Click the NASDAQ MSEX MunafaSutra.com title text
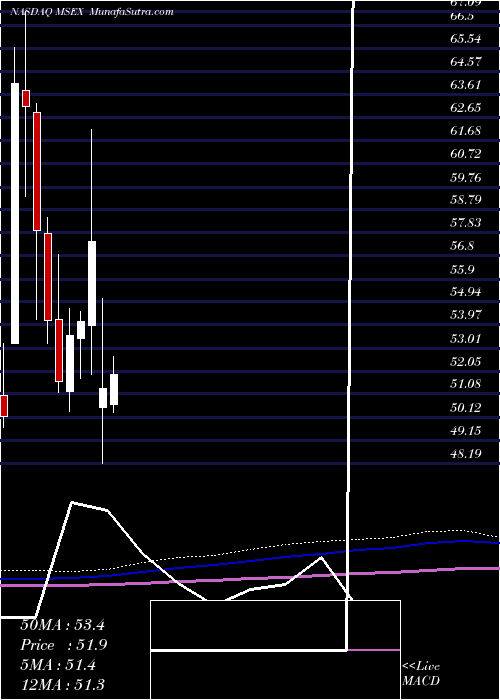Viewport: 500px width, 700px height. coord(92,12)
